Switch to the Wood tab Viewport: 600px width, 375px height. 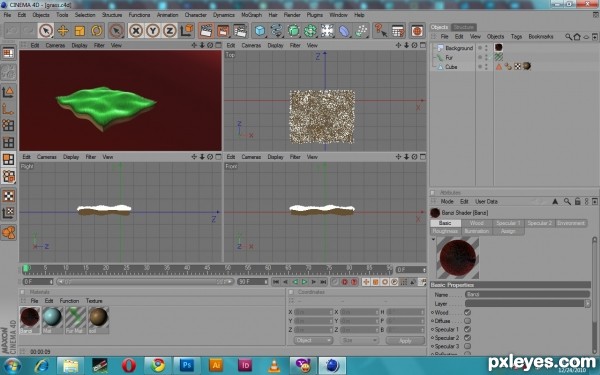point(476,223)
